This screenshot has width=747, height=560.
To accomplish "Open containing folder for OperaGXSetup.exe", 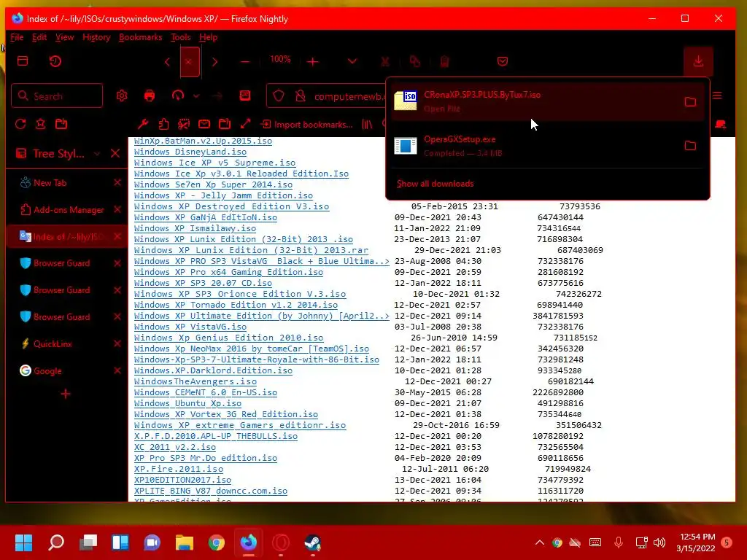I will [x=690, y=146].
